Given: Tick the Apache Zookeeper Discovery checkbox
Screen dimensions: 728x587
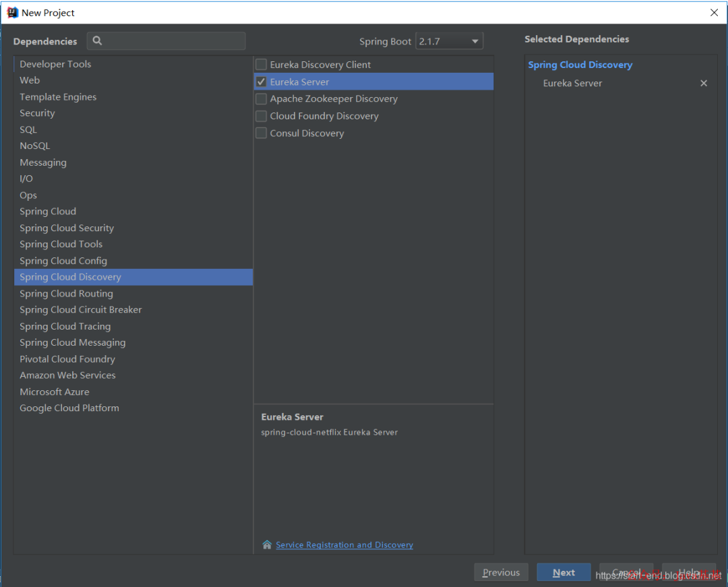Looking at the screenshot, I should (262, 99).
